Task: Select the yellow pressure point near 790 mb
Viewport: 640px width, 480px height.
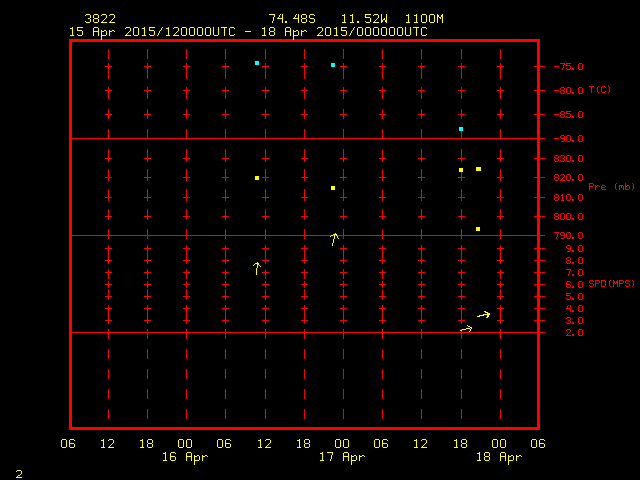Action: pyautogui.click(x=478, y=229)
